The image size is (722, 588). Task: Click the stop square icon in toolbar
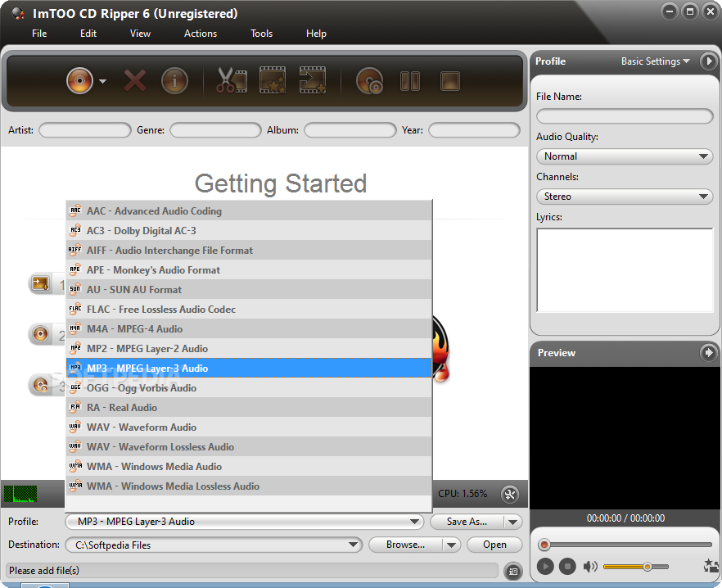(x=450, y=81)
